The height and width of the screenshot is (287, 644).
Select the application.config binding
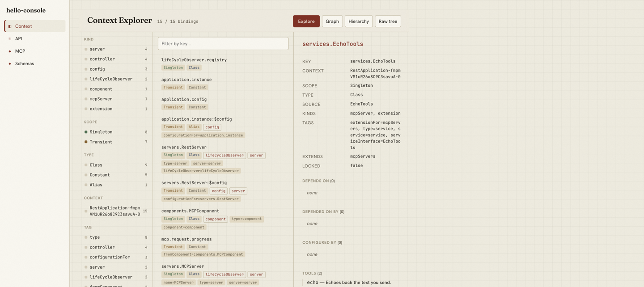(223, 103)
